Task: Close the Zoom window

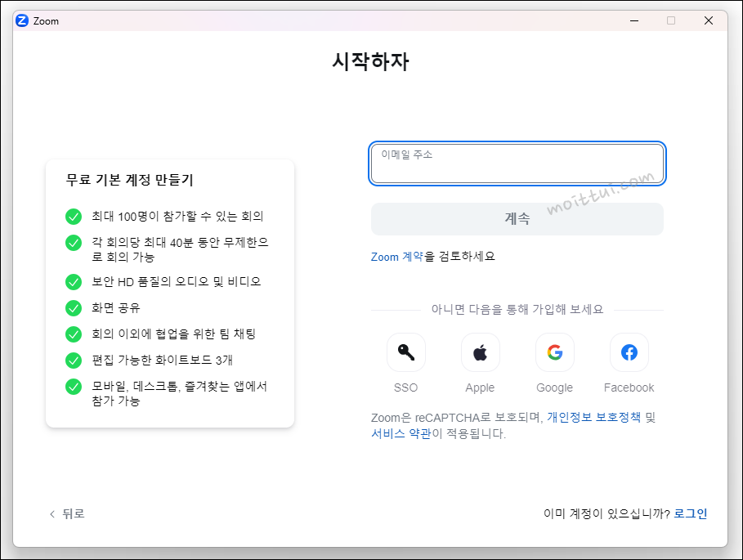Action: point(709,20)
